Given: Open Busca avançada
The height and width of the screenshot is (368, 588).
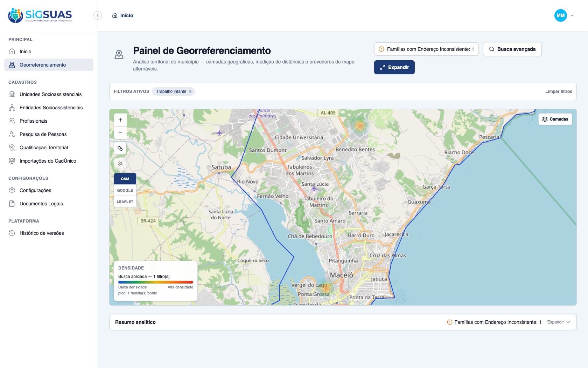Looking at the screenshot, I should click(512, 49).
